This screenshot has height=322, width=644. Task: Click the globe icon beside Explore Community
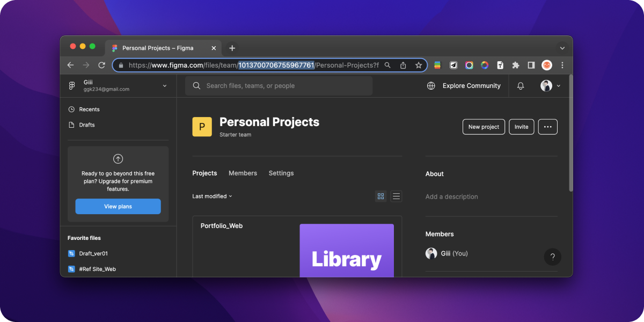pyautogui.click(x=431, y=86)
